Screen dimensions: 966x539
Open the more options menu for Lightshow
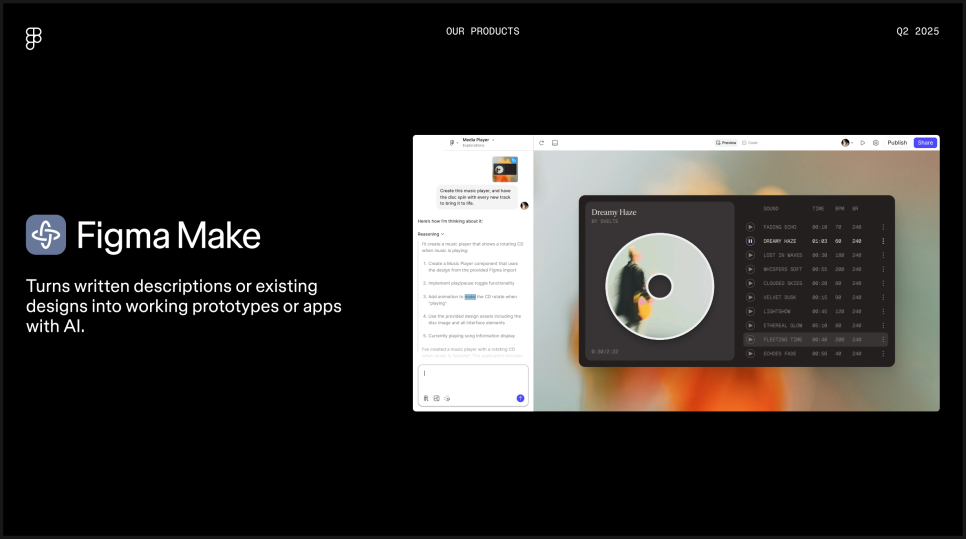[883, 312]
